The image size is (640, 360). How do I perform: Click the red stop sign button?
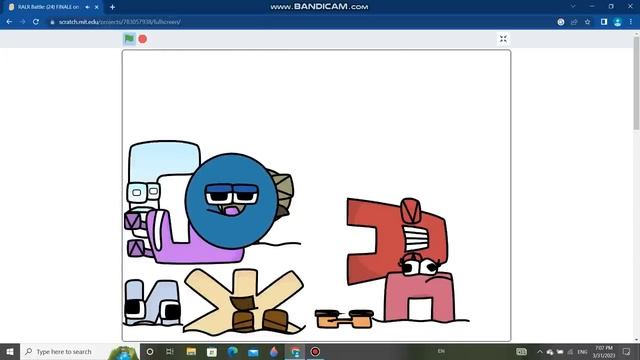click(x=142, y=39)
